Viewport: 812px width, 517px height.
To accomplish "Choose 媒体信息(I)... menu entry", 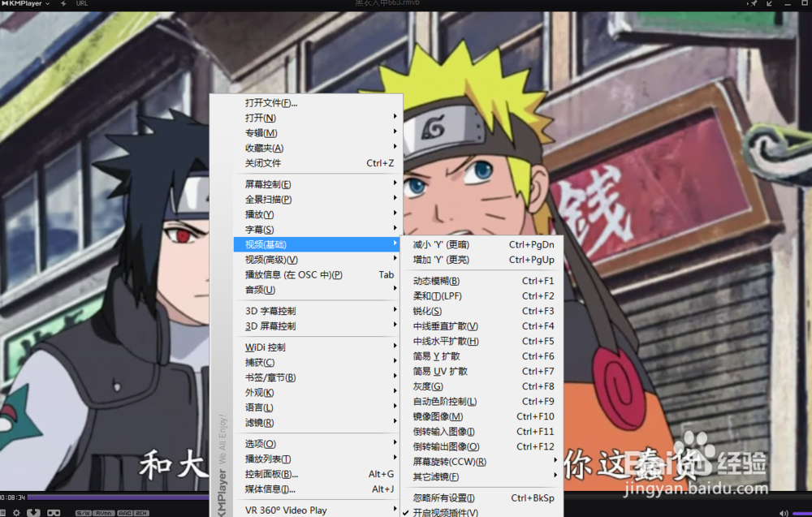I will pyautogui.click(x=318, y=489).
